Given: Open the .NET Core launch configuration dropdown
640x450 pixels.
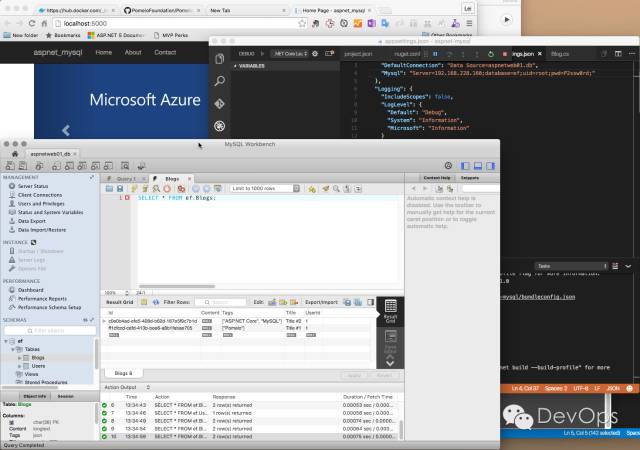Looking at the screenshot, I should point(290,53).
